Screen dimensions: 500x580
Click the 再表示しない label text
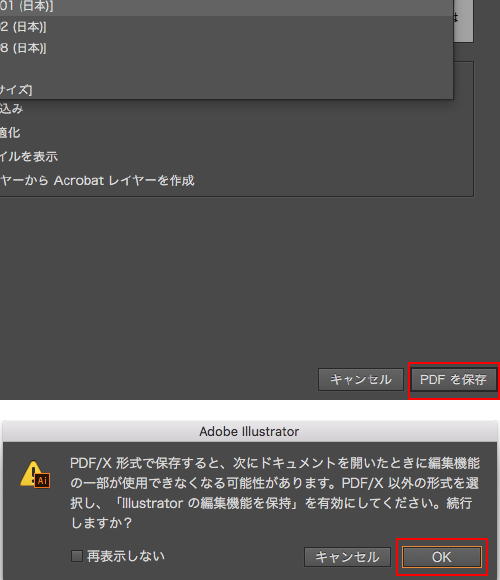tap(126, 556)
